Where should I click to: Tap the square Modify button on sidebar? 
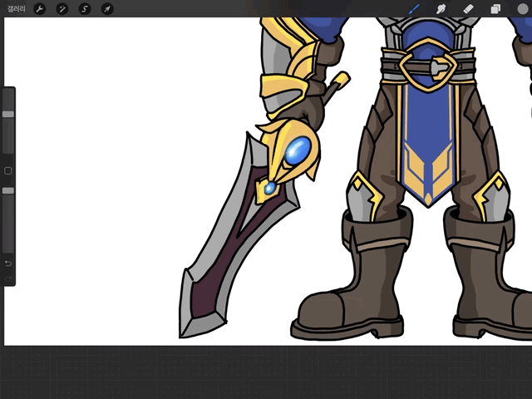(8, 170)
